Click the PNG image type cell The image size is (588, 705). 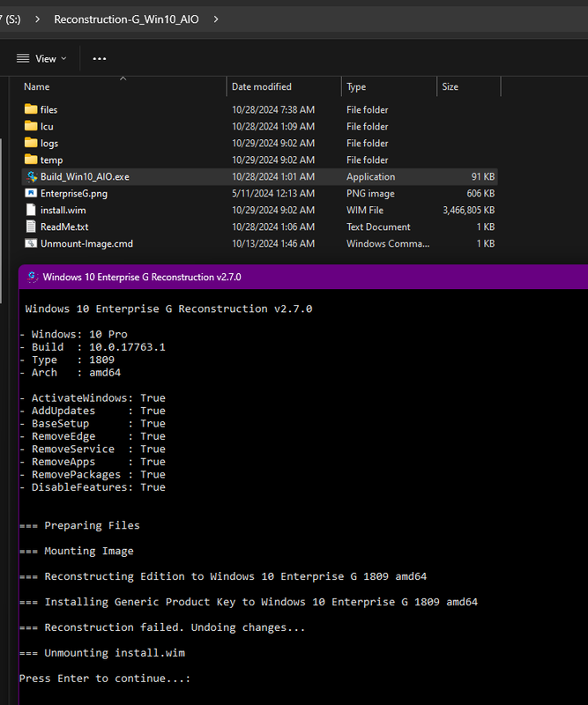[x=370, y=193]
